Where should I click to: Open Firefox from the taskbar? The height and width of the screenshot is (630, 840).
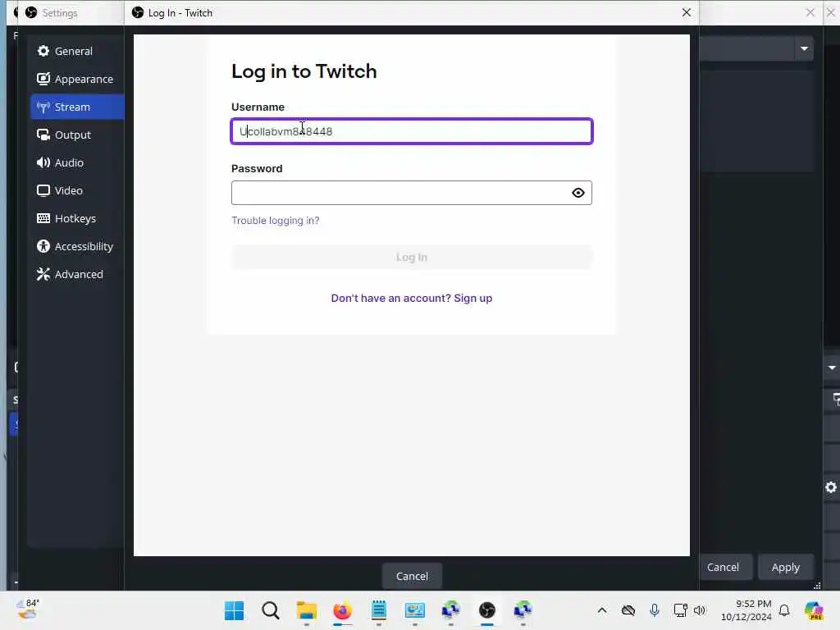pos(342,610)
